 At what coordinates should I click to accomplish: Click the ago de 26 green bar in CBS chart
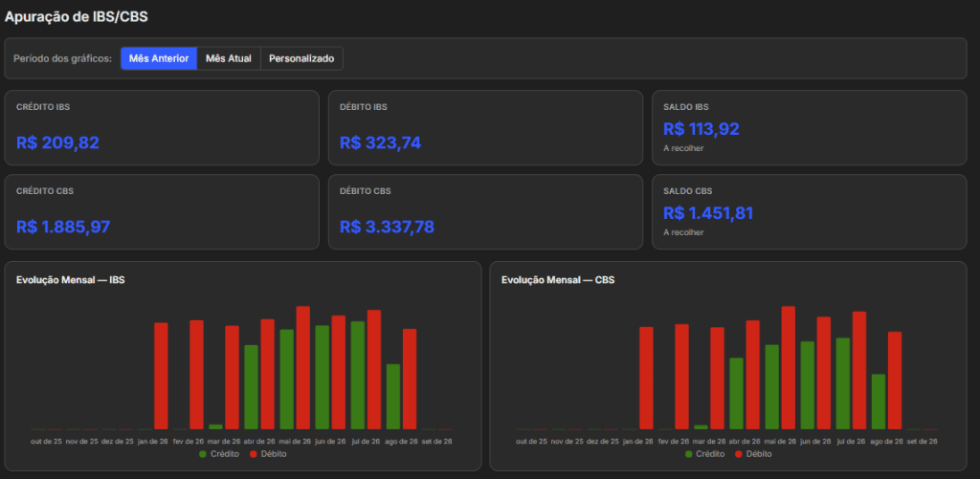[x=879, y=402]
